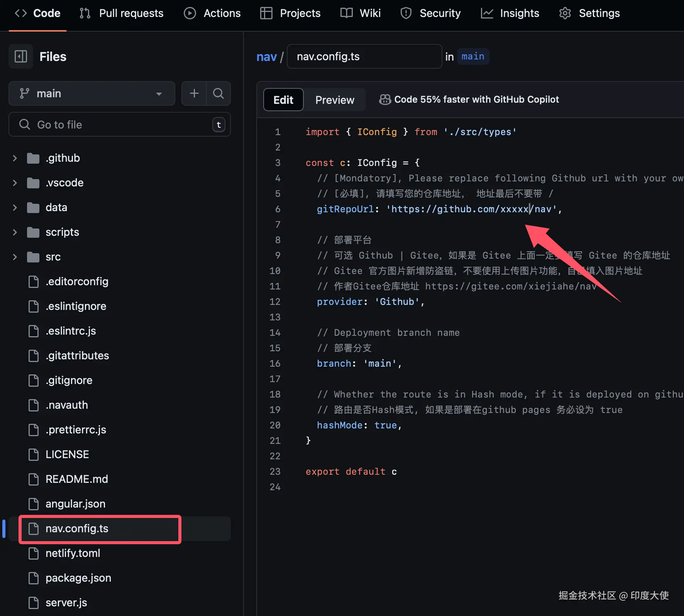This screenshot has width=684, height=616.
Task: Click the LICENSE file icon
Action: [34, 455]
